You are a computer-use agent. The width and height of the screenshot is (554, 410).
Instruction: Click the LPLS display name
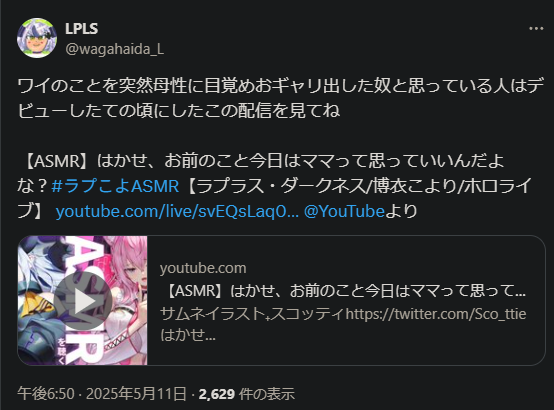click(x=81, y=29)
